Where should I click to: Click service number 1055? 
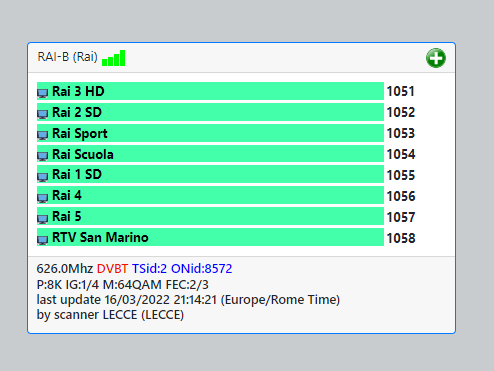tap(401, 175)
